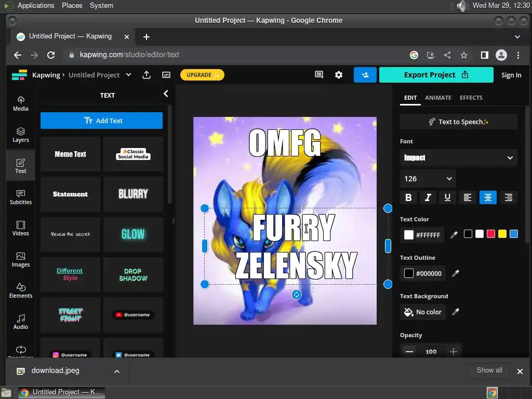
Task: Open the Places menu
Action: [x=72, y=5]
